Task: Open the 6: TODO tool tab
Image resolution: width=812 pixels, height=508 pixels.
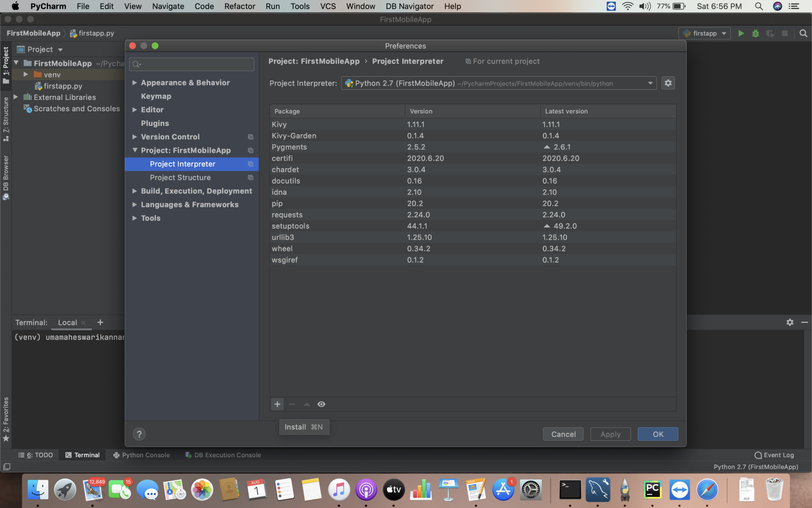Action: click(x=36, y=455)
